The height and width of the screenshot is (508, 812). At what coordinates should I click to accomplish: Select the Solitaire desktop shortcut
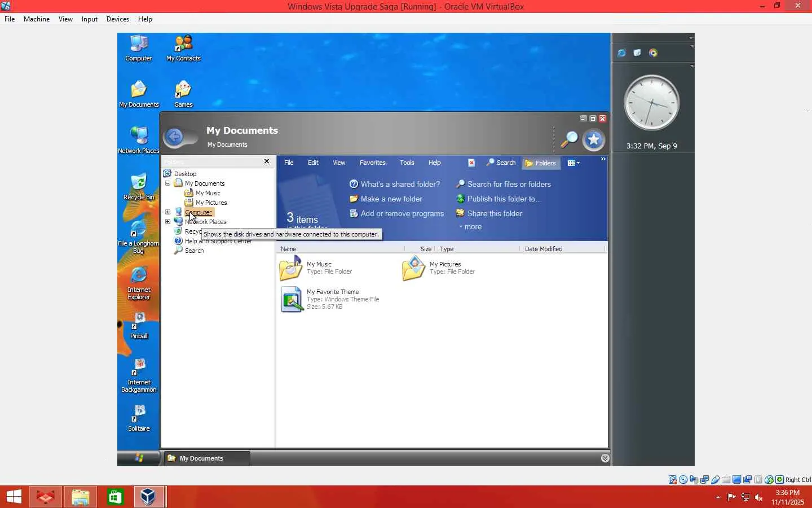[x=139, y=418]
